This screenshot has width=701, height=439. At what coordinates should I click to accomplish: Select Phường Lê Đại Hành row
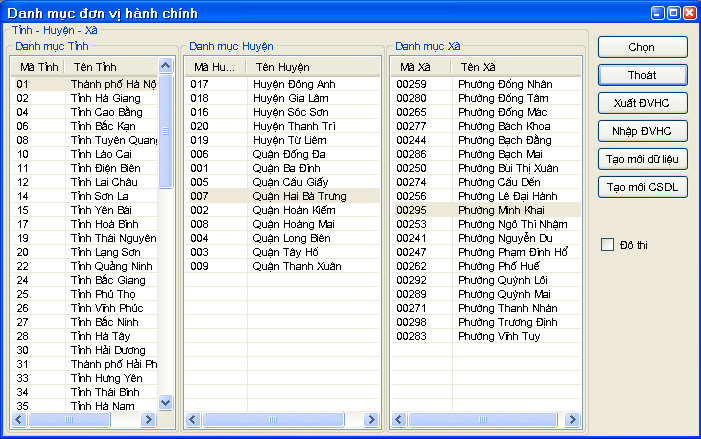(486, 196)
